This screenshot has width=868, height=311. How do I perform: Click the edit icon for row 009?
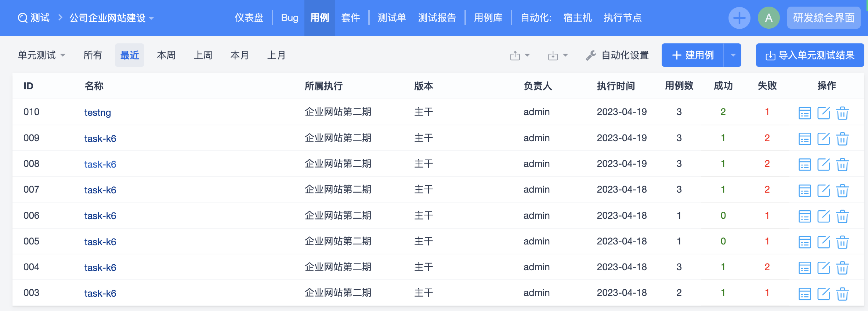tap(824, 139)
